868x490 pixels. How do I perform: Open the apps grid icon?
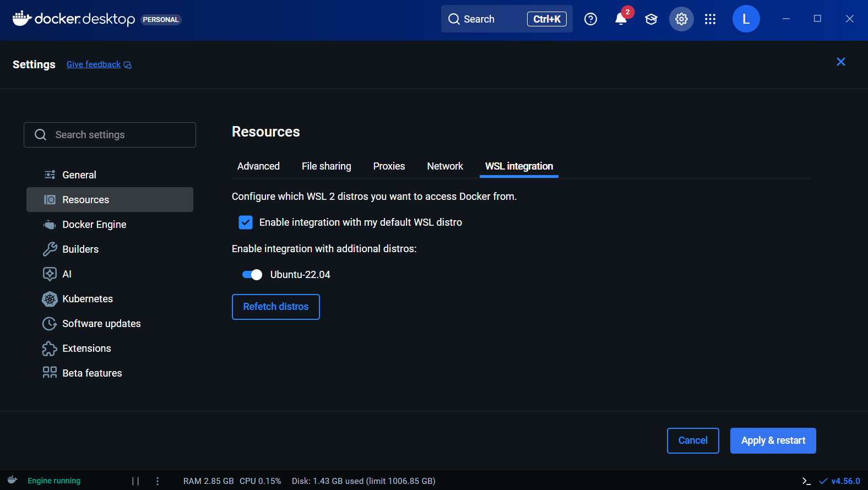tap(710, 19)
